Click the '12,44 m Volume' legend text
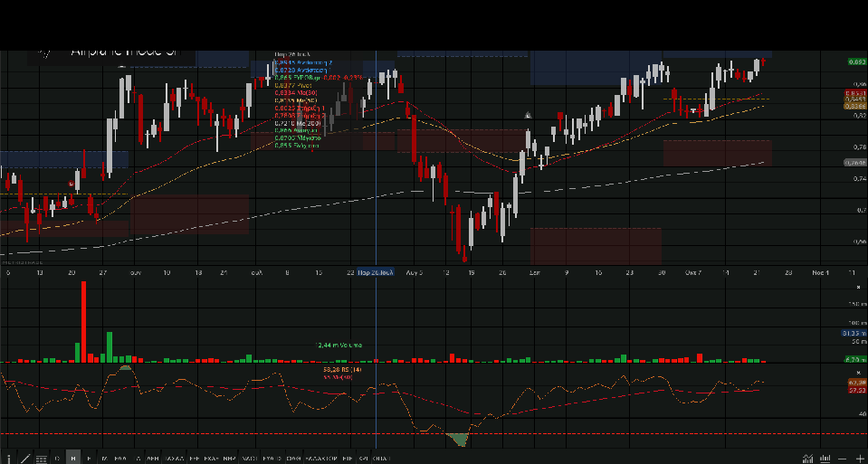Viewport: 868px width, 464px height. [339, 346]
